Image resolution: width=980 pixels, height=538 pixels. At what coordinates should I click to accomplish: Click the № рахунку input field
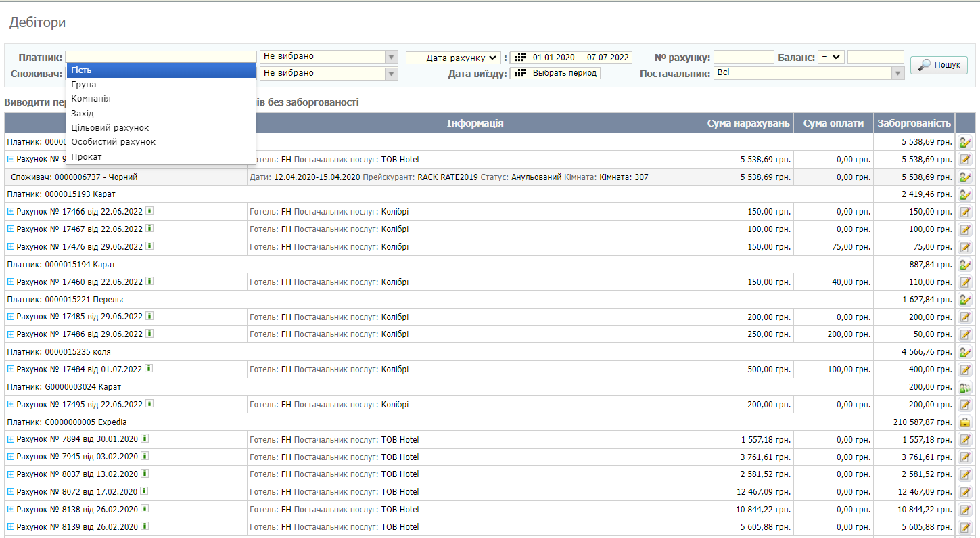[743, 58]
